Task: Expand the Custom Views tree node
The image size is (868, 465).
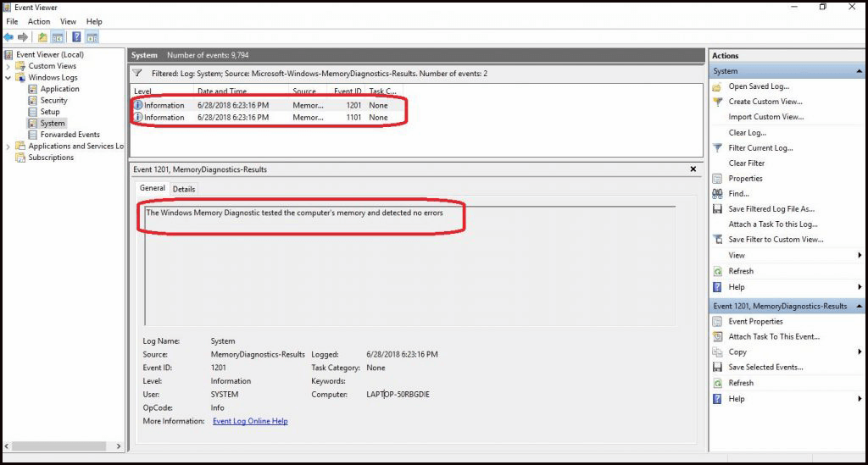Action: [x=8, y=66]
